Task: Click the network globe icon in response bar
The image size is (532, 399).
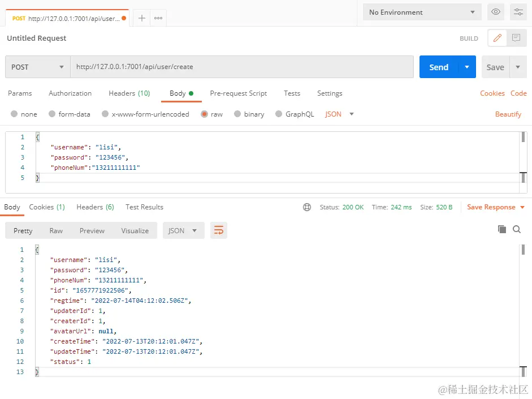Action: (307, 207)
